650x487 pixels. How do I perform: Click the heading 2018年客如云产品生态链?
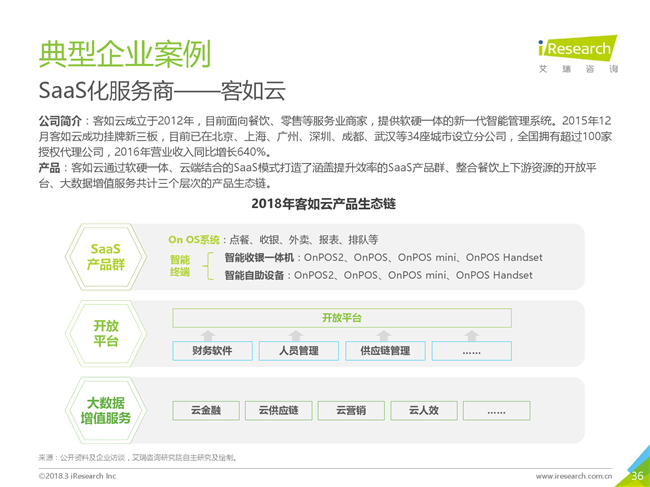point(324,204)
